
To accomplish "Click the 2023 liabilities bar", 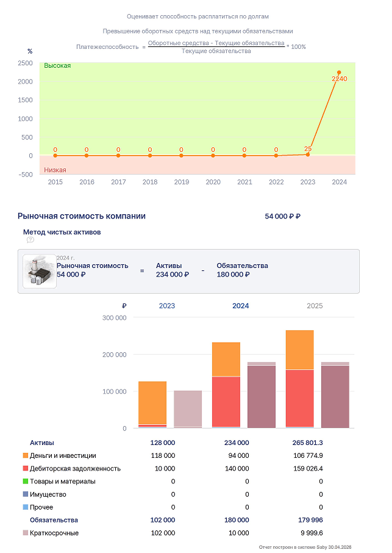I will pyautogui.click(x=188, y=409).
